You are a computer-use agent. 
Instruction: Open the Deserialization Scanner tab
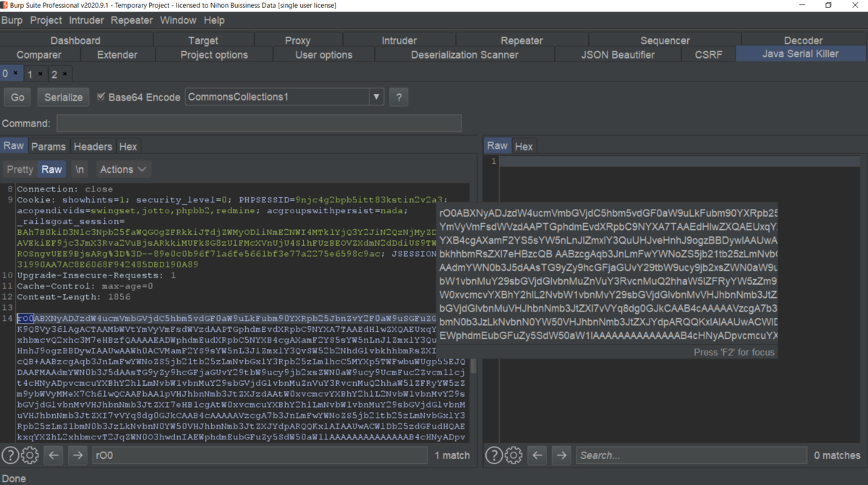465,54
